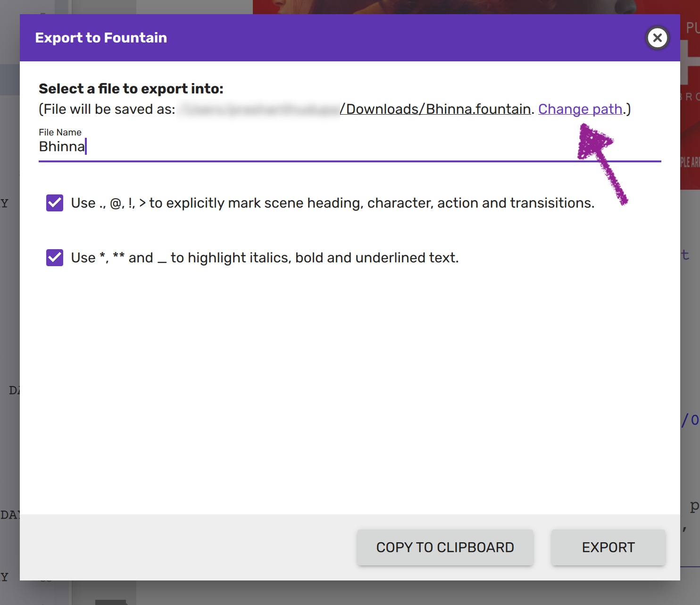
Task: Click the small 'File Name' field label
Action: pos(60,132)
